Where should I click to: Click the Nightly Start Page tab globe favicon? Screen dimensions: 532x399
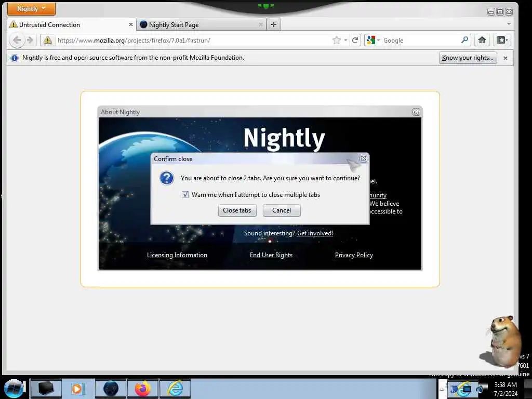(x=143, y=24)
